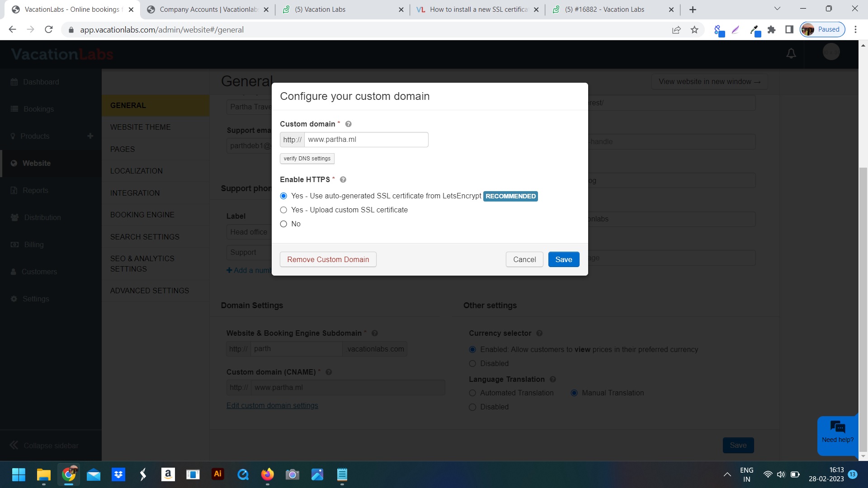Screen dimensions: 868x488
Task: Open Dropbox from the taskbar
Action: (118, 474)
